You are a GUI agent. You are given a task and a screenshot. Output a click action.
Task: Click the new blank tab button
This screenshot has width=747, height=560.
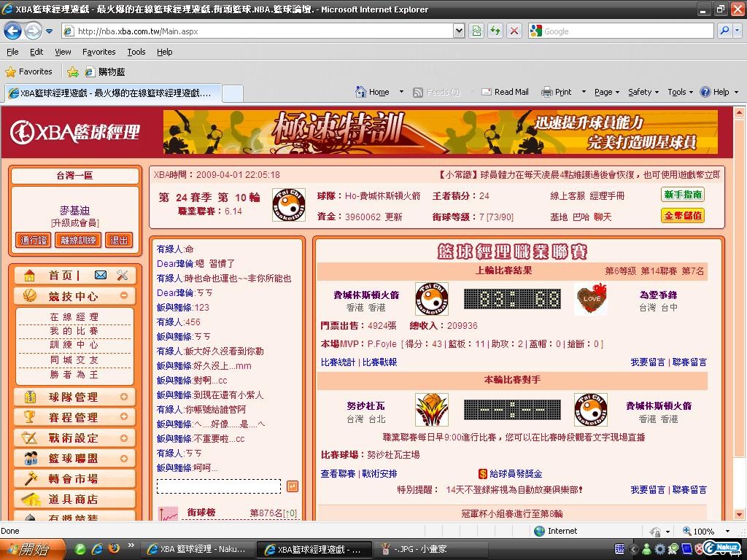(x=233, y=93)
